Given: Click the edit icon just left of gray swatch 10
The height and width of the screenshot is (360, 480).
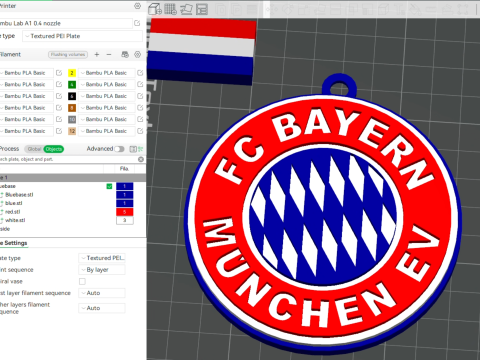Looking at the screenshot, I should [59, 119].
